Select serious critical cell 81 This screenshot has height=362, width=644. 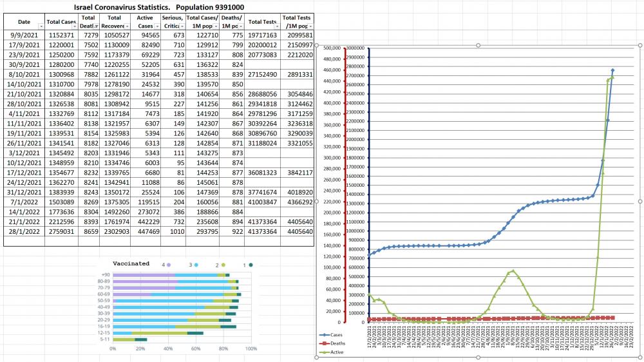click(173, 173)
